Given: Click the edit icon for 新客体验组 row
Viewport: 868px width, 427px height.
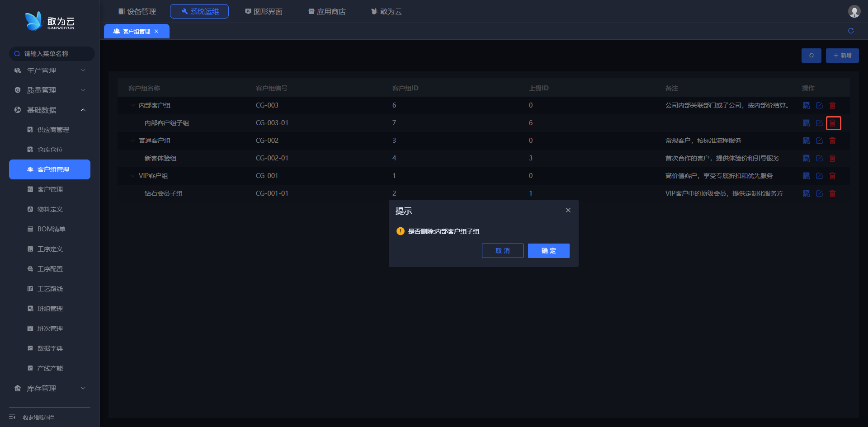Looking at the screenshot, I should 819,158.
